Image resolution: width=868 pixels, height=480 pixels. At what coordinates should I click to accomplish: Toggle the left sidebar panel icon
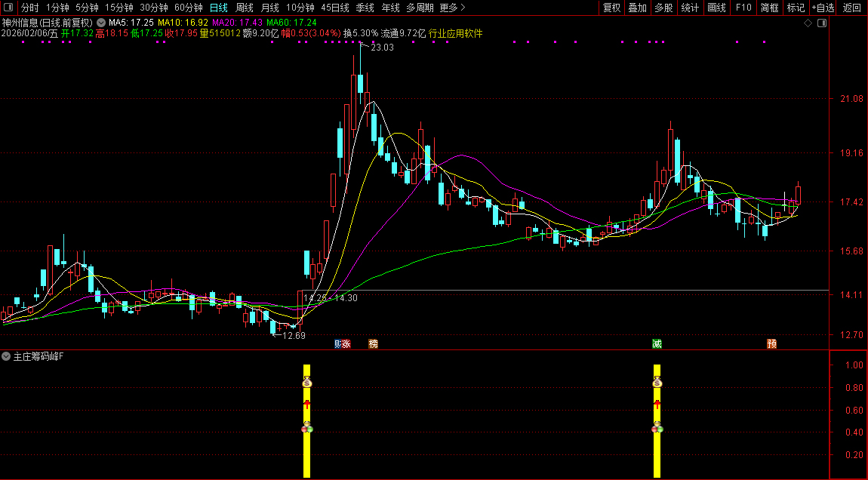point(9,8)
